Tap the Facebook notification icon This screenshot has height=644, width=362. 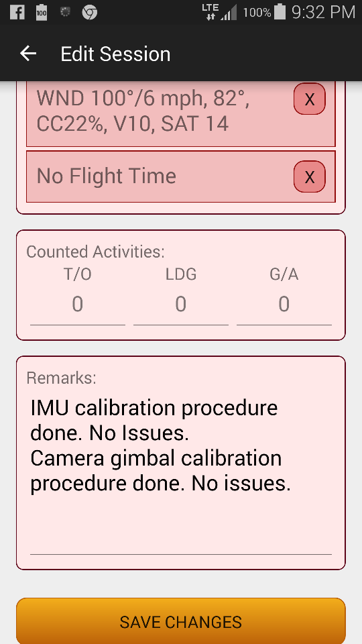point(17,12)
